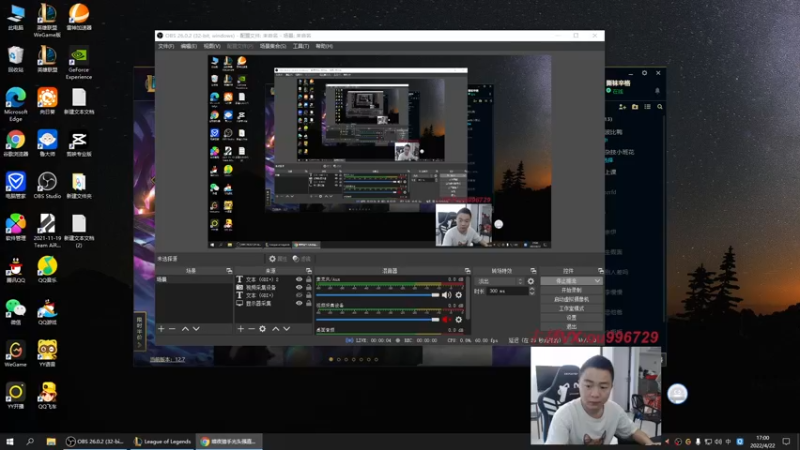Click 开始录制 start recording button
The image size is (800, 450).
click(571, 290)
